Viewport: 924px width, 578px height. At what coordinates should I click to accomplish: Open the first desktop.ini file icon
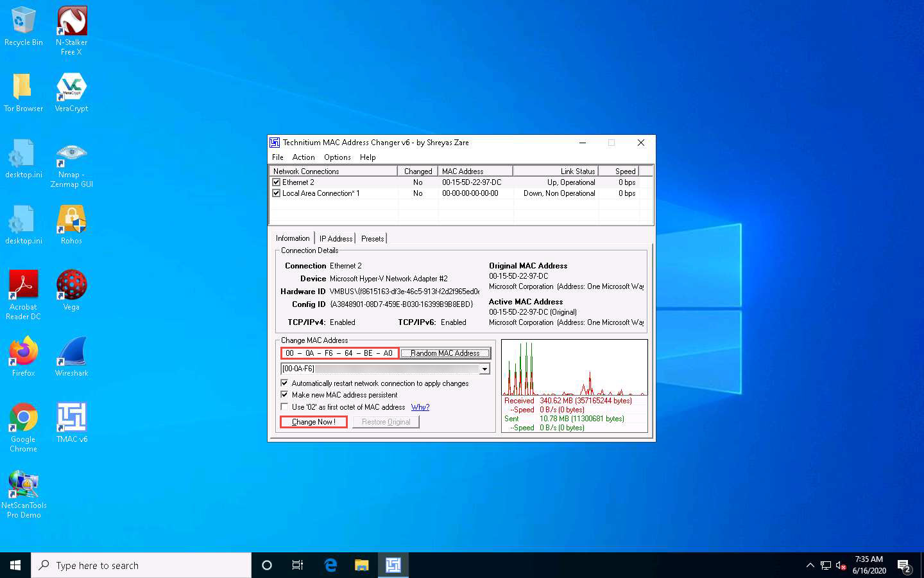click(x=24, y=159)
